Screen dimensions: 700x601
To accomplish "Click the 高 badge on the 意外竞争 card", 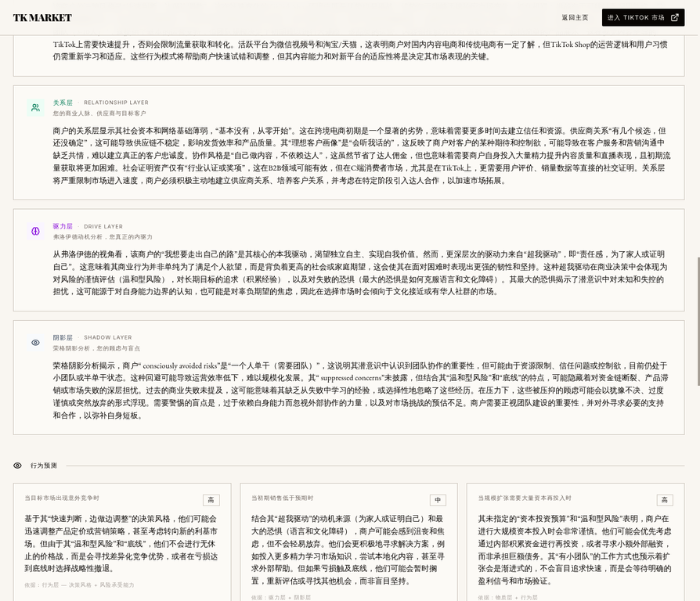I will tap(211, 500).
